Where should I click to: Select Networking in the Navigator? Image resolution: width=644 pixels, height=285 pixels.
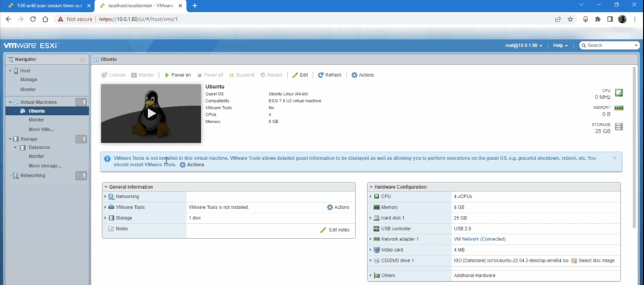[33, 176]
